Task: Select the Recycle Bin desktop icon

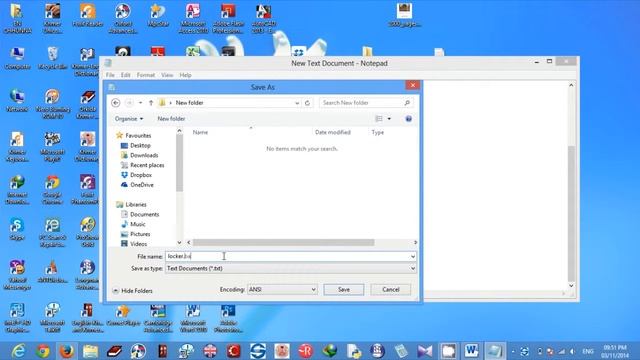Action: (52, 58)
